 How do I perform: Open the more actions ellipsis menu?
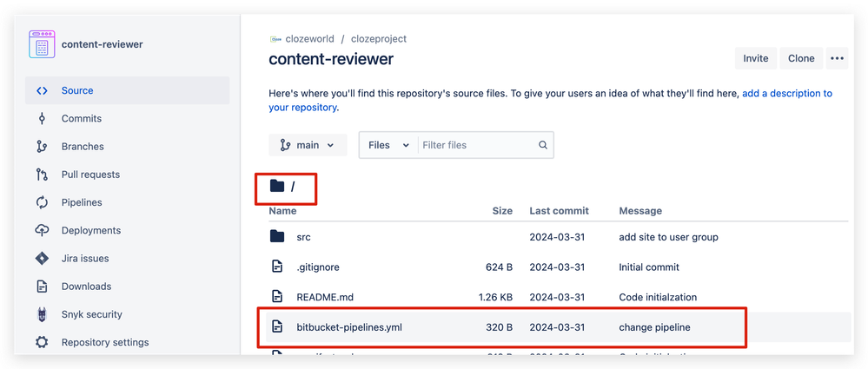(x=837, y=58)
